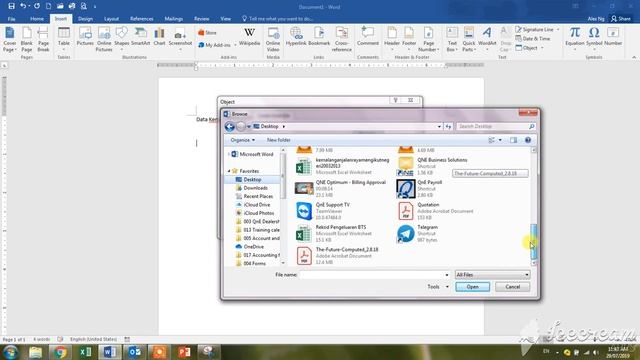Insert a Blank Page
640x360 pixels.
[x=27, y=39]
